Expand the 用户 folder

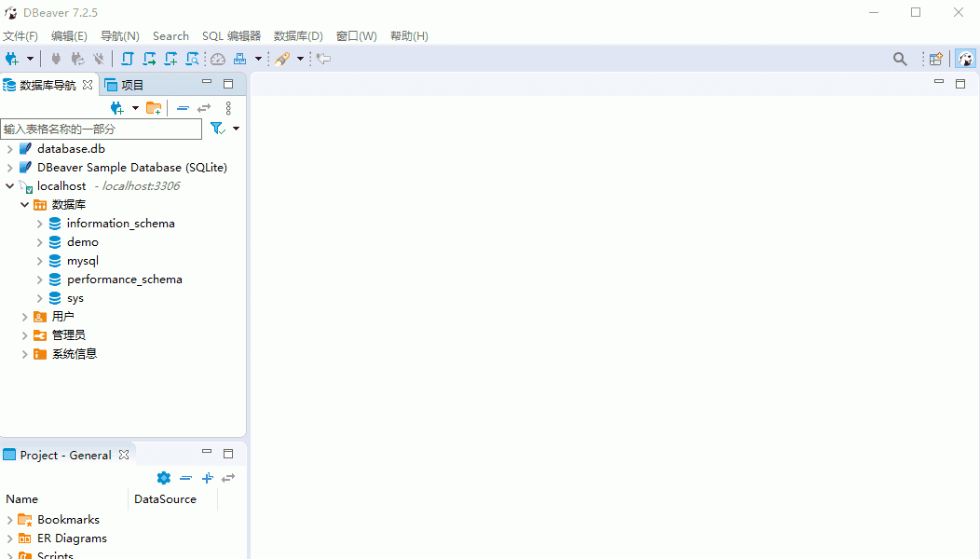point(24,317)
